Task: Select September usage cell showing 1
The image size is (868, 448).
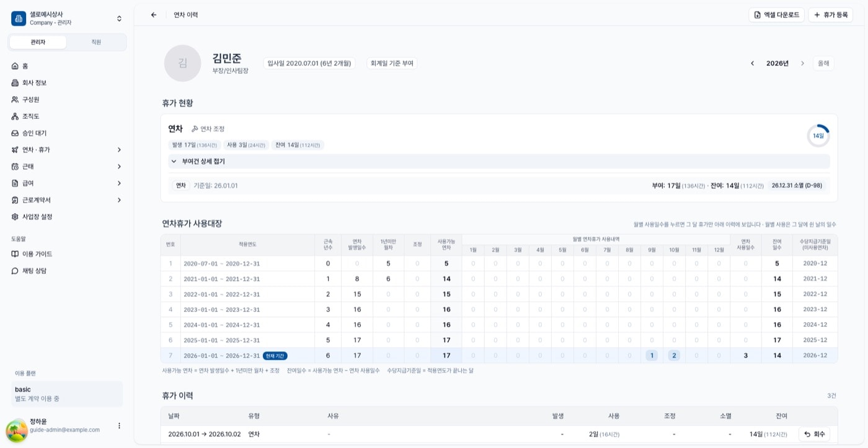Action: 652,356
